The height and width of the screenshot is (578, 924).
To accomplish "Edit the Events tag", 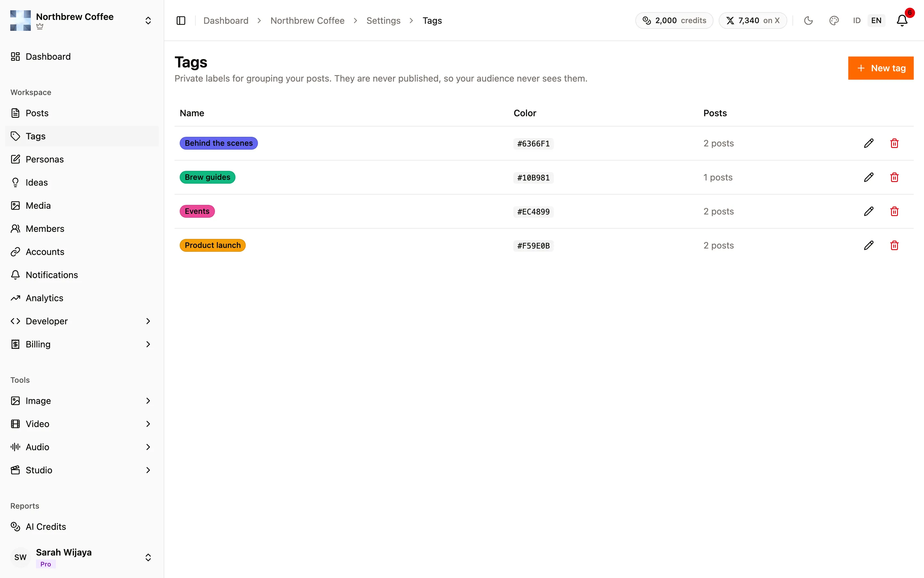I will [868, 211].
